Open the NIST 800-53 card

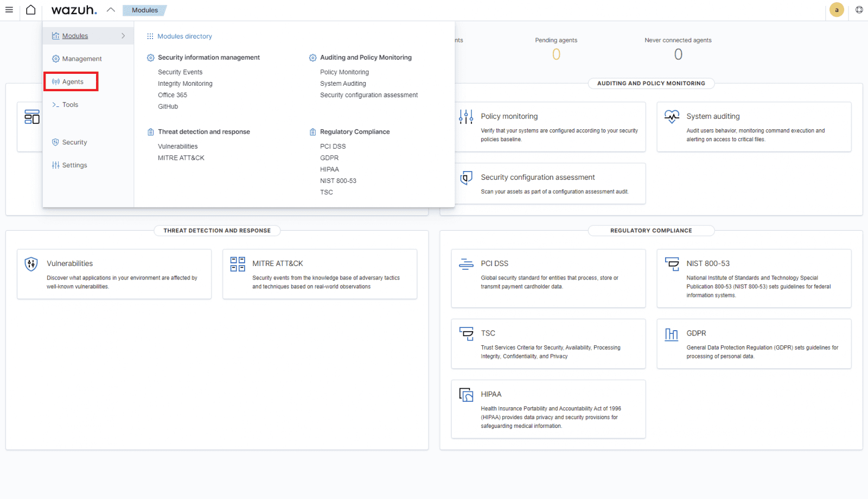[754, 279]
